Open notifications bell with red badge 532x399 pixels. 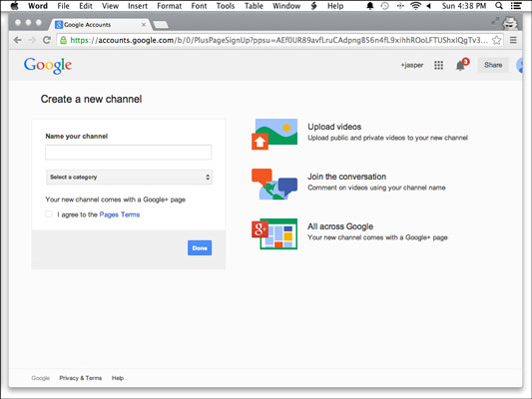tap(461, 65)
